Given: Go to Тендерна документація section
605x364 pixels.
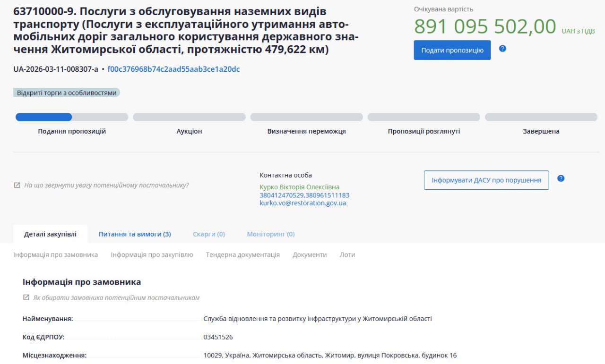Looking at the screenshot, I should coord(242,255).
